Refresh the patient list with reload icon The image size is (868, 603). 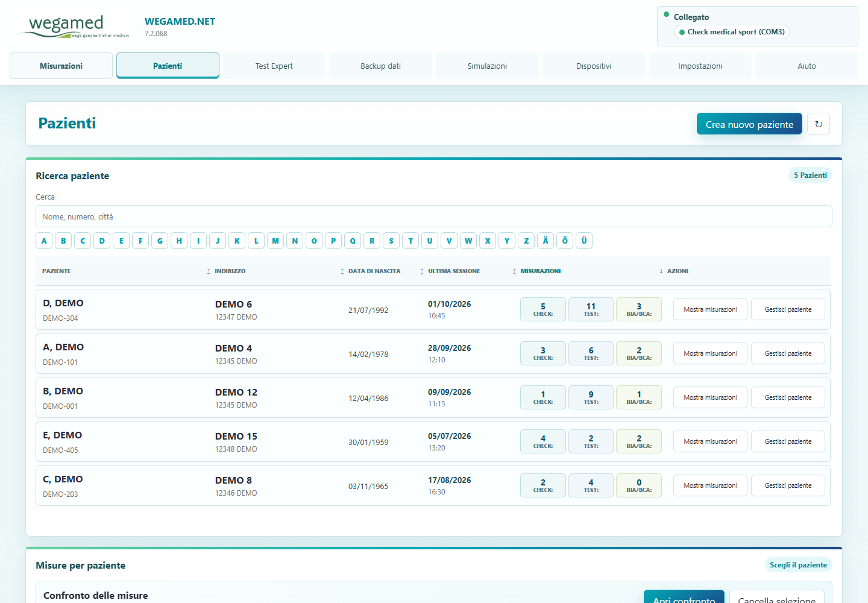(819, 124)
